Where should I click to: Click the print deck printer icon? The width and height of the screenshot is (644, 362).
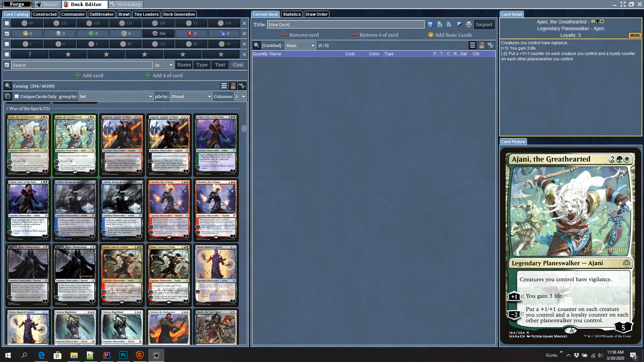(469, 24)
